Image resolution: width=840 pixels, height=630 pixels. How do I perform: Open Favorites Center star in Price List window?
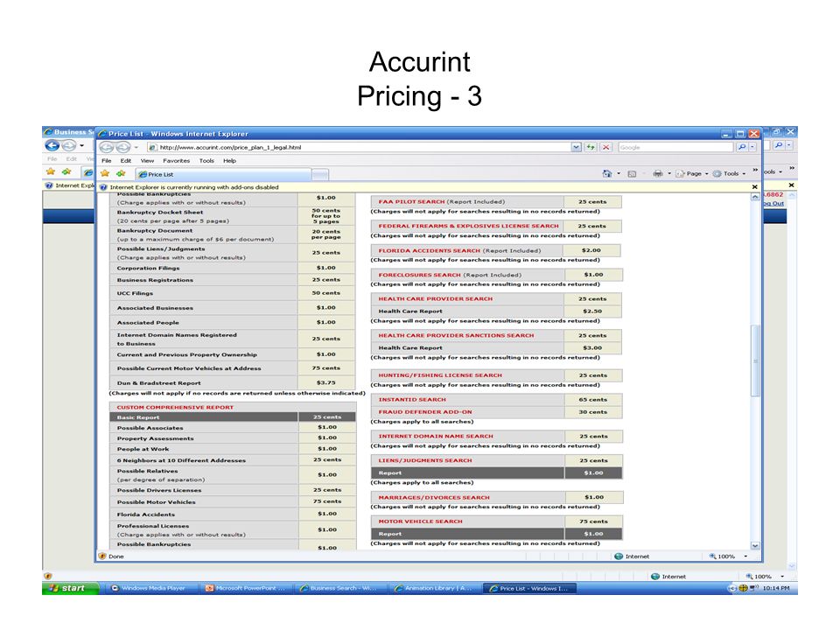(105, 173)
